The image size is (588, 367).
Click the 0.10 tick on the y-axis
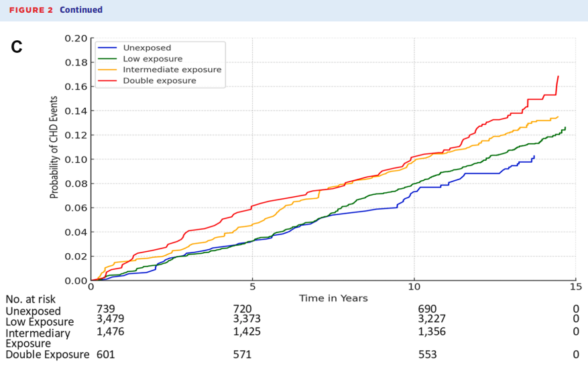point(76,159)
